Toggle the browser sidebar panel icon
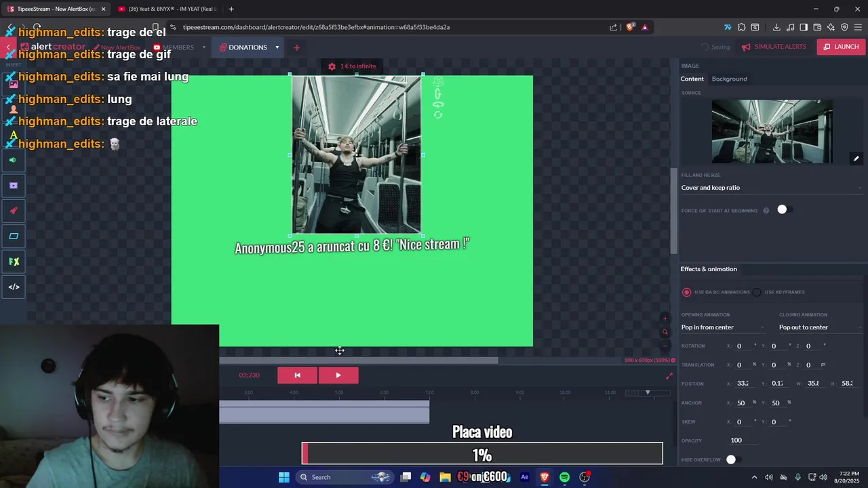Viewport: 868px width, 488px height. click(x=804, y=27)
